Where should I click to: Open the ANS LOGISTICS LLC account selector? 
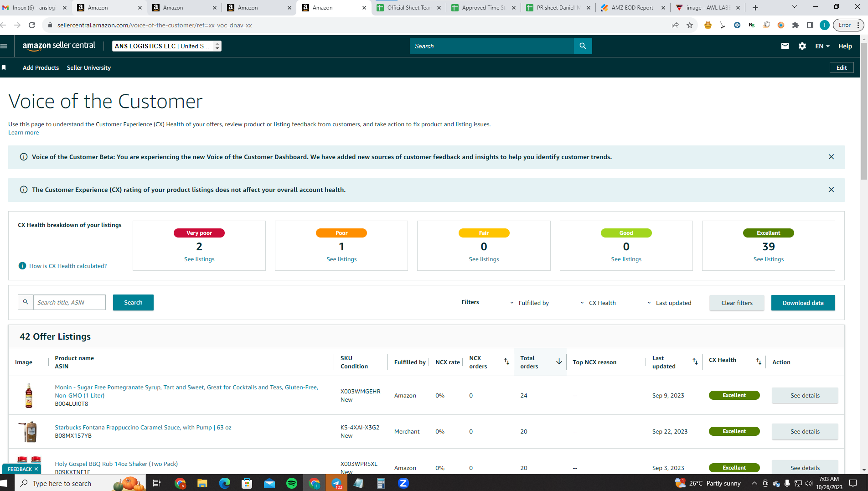[167, 46]
